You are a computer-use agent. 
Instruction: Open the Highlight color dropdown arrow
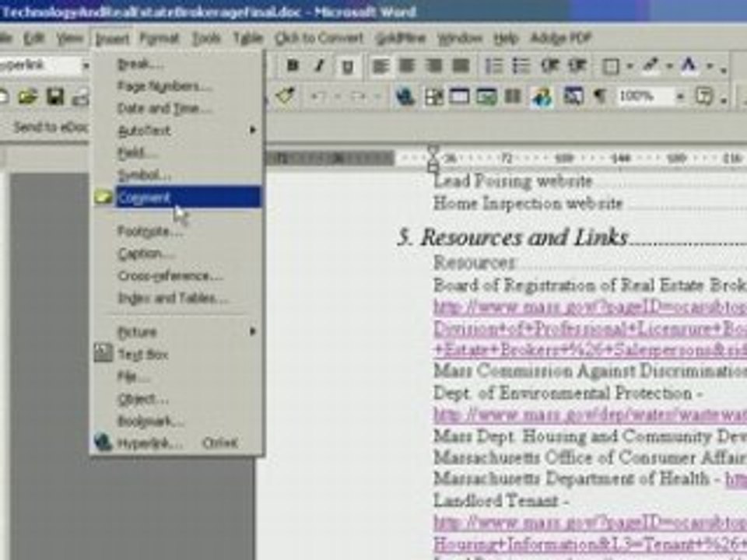point(669,67)
